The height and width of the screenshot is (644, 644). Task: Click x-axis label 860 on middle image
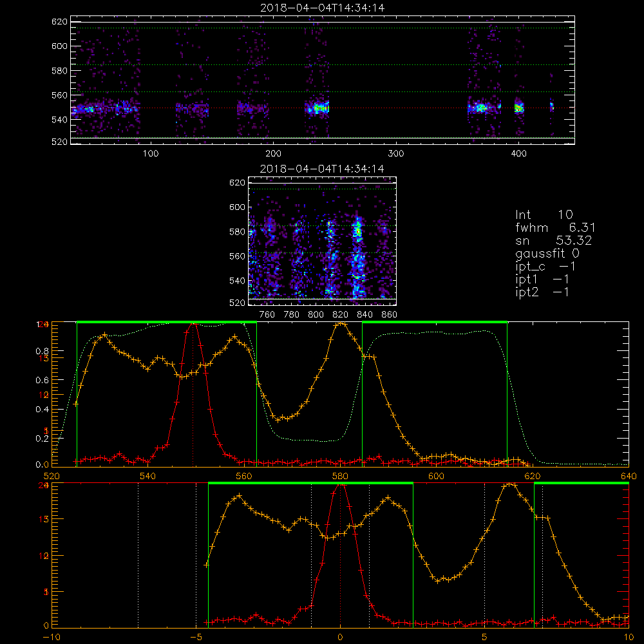click(390, 315)
